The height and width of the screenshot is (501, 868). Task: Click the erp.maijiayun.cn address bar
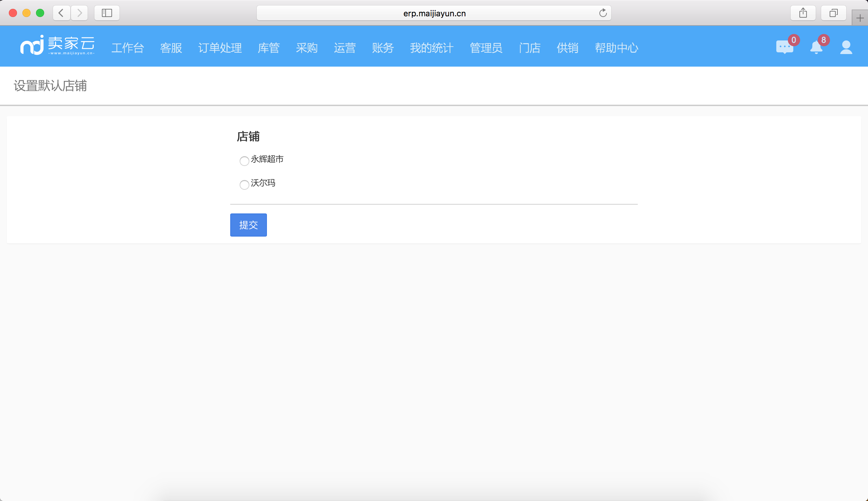[434, 13]
